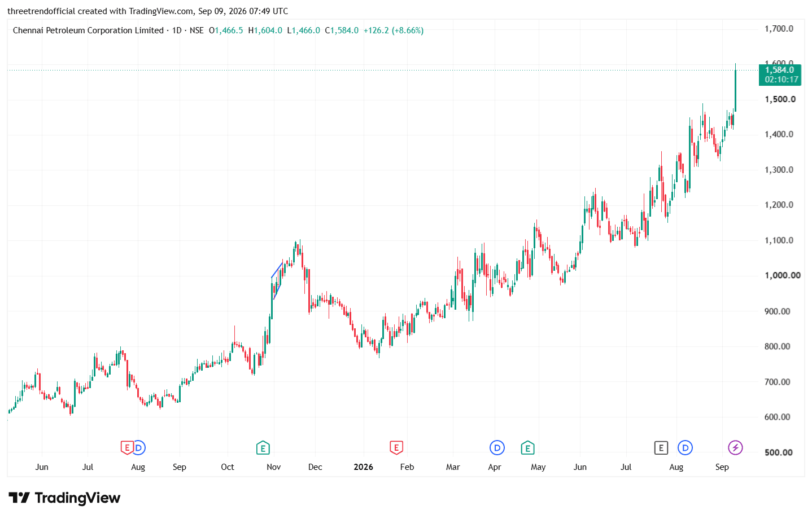This screenshot has height=519, width=812.
Task: Click the high value H1,604.0
Action: [x=265, y=30]
